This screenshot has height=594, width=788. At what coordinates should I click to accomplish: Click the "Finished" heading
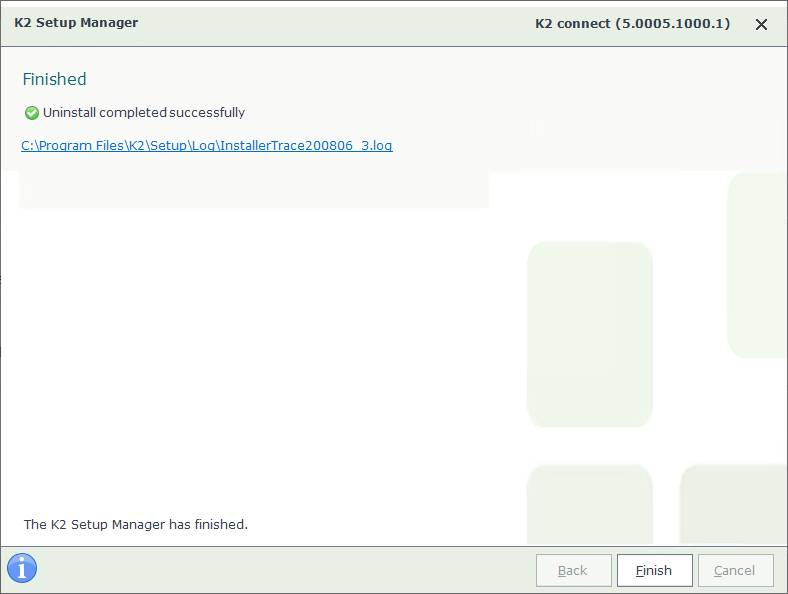(x=54, y=79)
